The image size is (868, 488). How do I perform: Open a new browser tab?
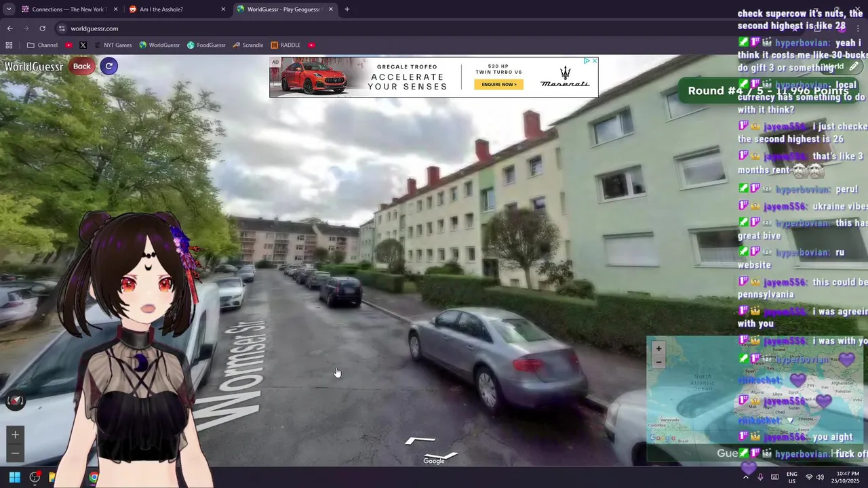point(347,9)
